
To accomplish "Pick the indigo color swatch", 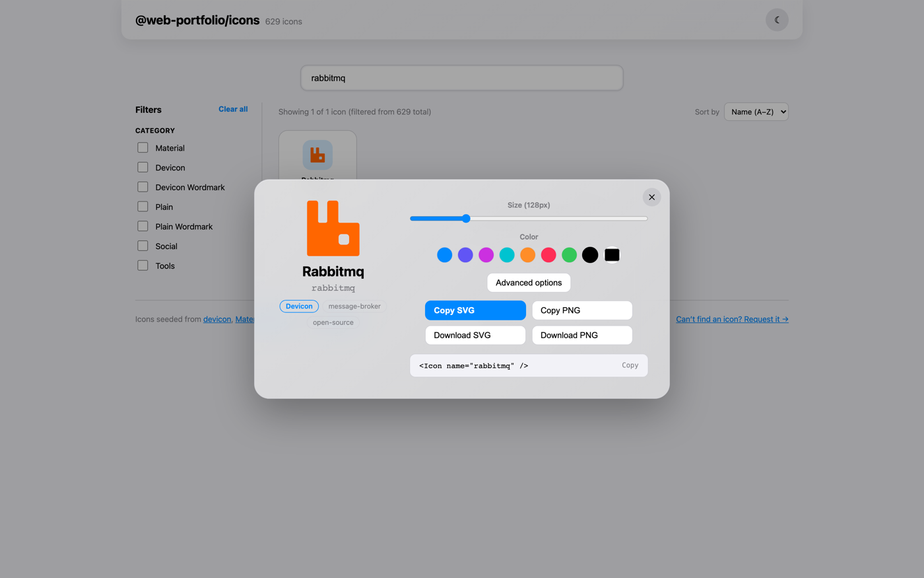I will point(465,255).
